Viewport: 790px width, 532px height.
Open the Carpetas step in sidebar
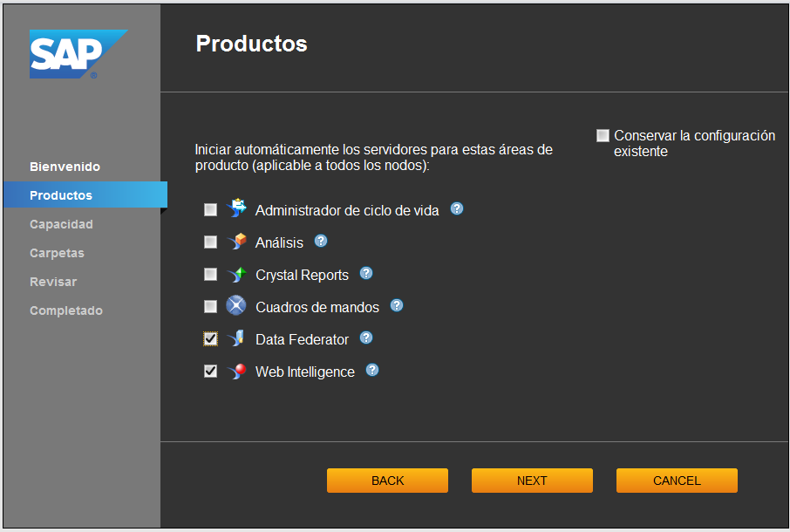click(57, 253)
